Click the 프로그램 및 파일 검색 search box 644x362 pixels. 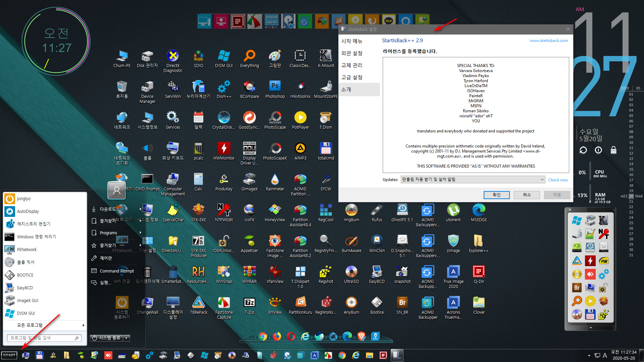tap(44, 338)
